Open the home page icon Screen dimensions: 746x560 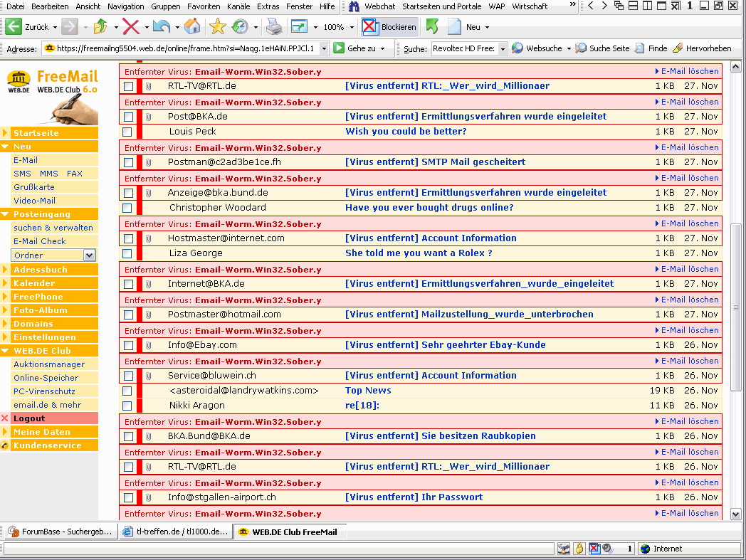pos(192,26)
